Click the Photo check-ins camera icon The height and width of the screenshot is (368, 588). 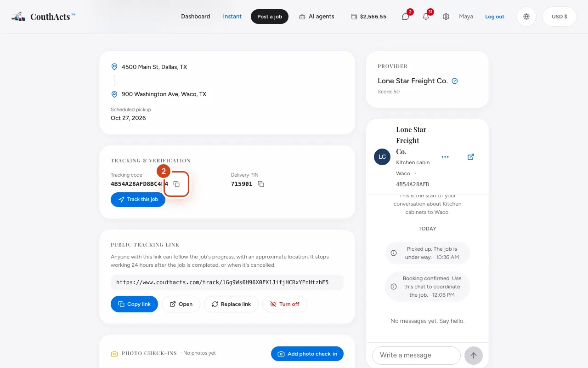[x=114, y=354]
